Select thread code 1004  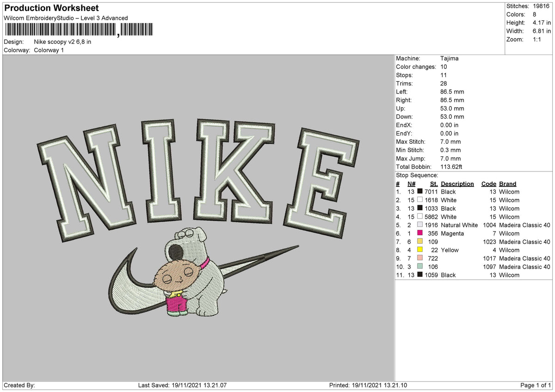tap(489, 225)
